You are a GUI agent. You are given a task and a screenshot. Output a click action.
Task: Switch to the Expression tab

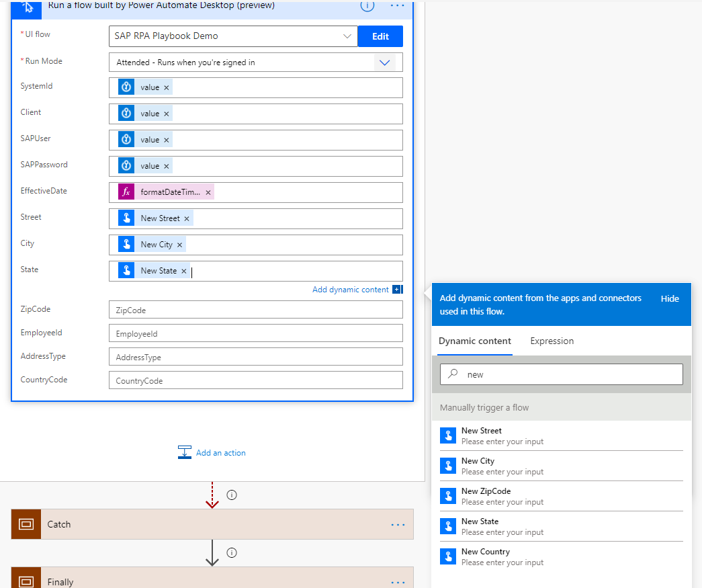click(x=552, y=341)
